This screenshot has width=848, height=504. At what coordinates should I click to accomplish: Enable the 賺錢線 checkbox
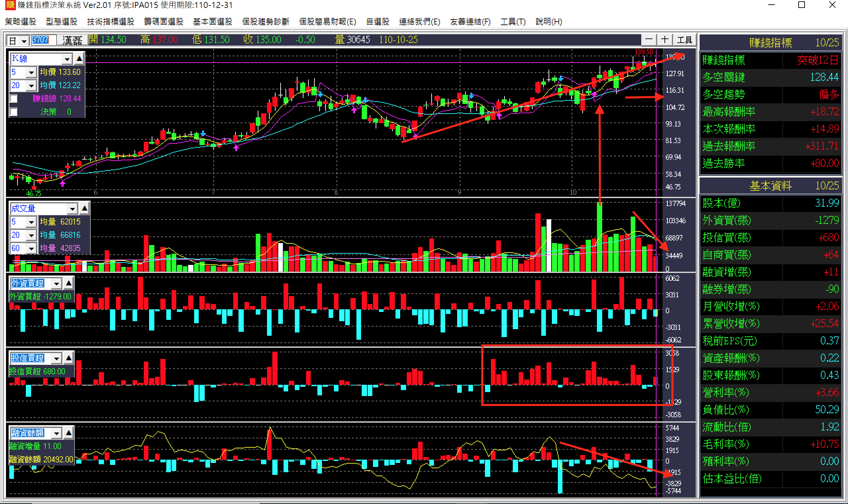click(x=14, y=99)
